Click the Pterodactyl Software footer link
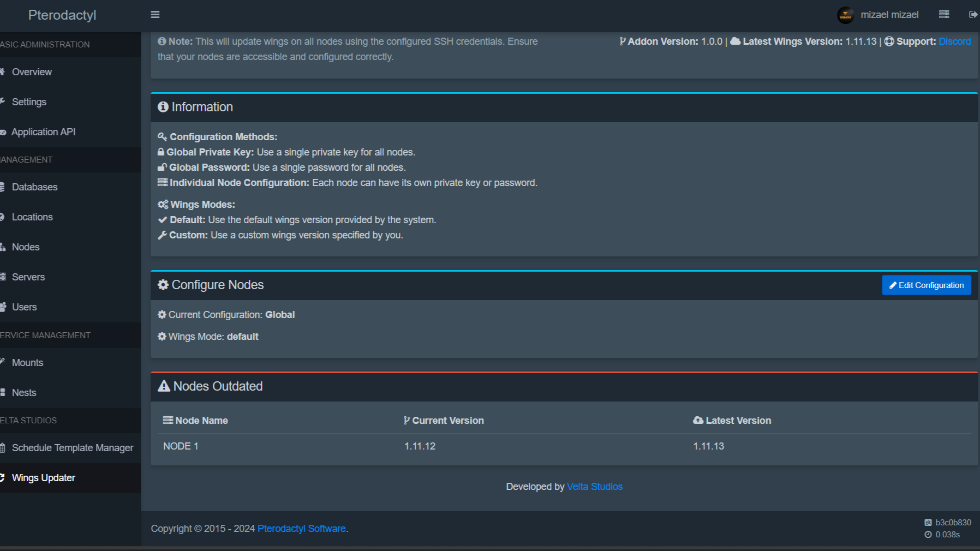 click(301, 529)
